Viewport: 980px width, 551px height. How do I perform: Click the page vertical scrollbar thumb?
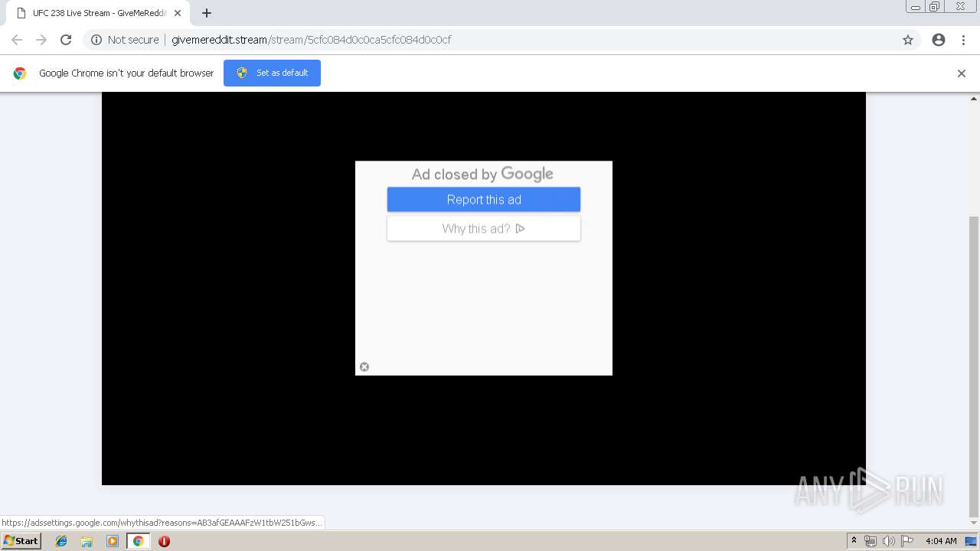974,366
